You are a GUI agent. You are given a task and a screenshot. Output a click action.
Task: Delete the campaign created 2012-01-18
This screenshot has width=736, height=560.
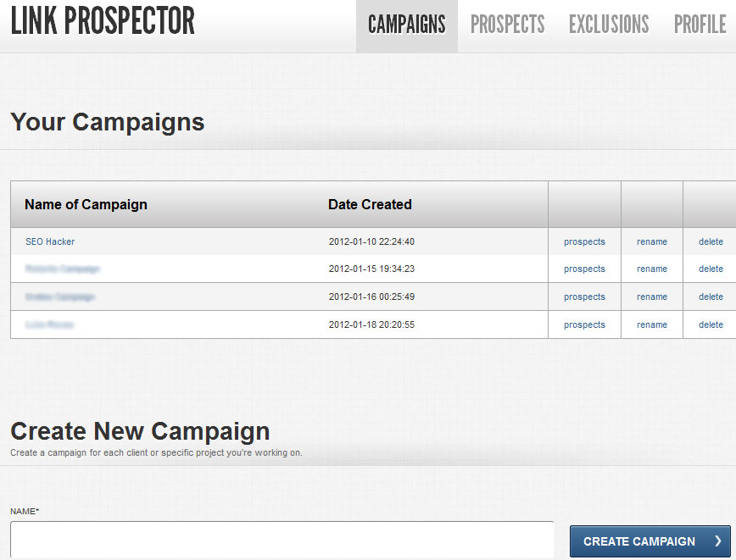[x=711, y=324]
